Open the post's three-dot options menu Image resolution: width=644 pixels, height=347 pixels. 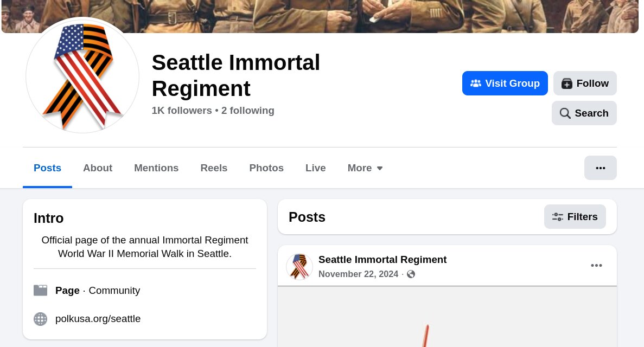click(596, 266)
